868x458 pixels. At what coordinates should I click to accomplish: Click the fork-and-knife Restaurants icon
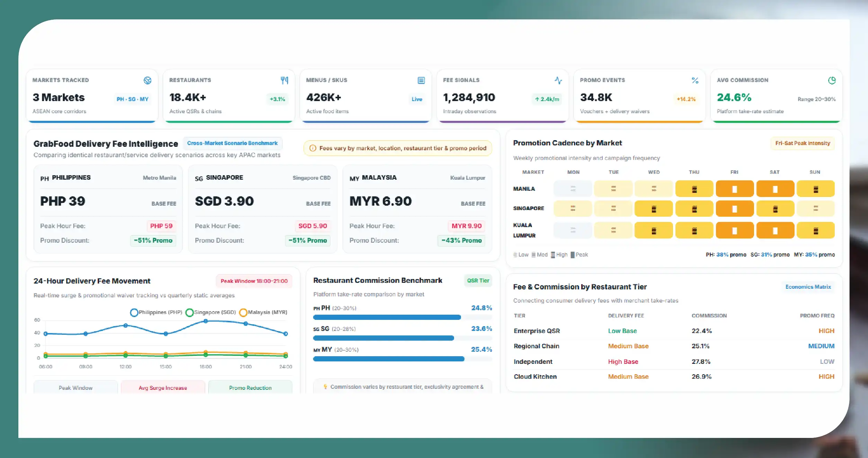pyautogui.click(x=284, y=80)
